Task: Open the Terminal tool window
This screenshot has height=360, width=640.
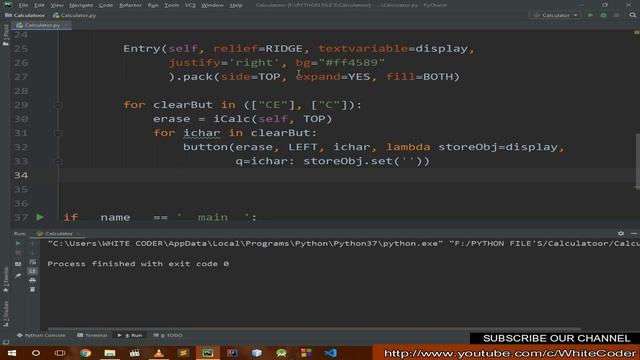Action: click(x=92, y=335)
